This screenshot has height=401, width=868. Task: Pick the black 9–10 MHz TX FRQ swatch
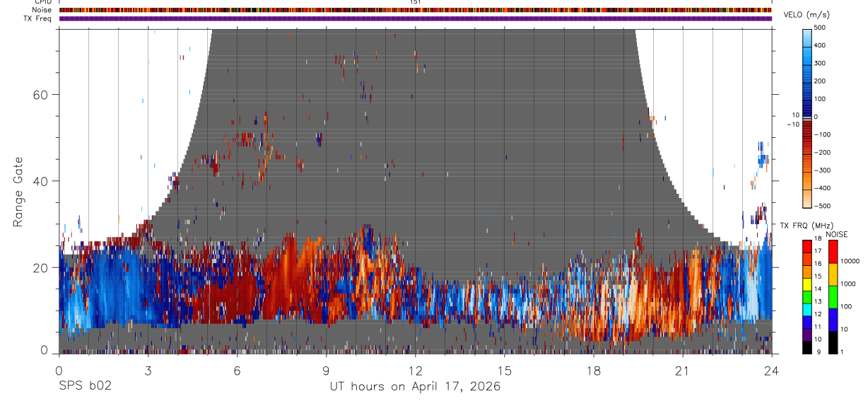[x=807, y=346]
